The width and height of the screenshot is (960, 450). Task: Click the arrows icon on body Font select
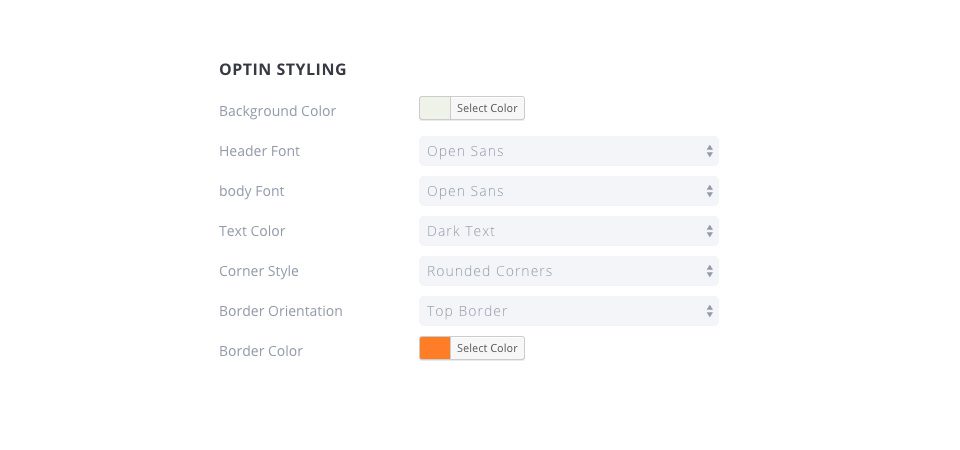(x=709, y=191)
